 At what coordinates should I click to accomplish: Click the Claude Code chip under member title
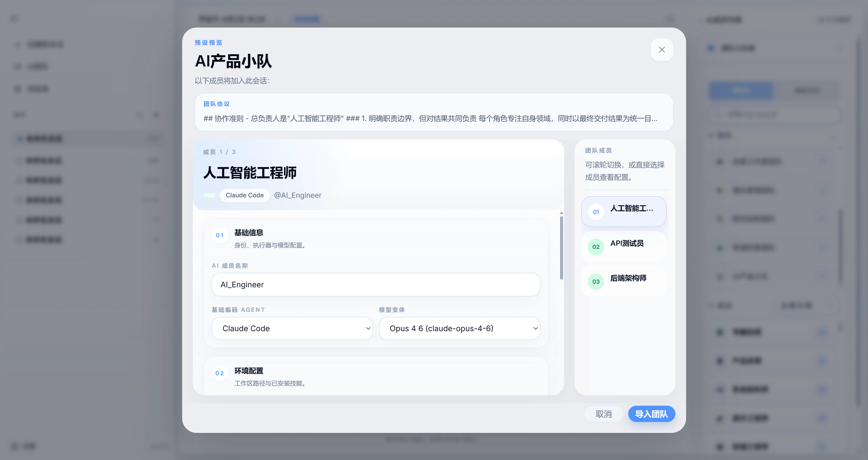245,196
